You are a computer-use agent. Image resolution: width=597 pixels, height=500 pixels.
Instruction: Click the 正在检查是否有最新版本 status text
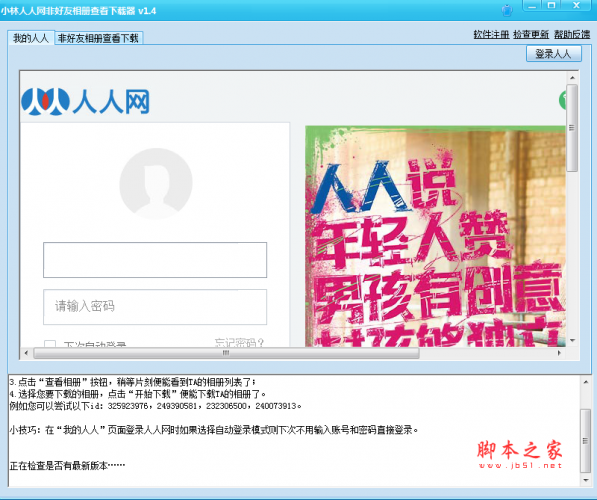pyautogui.click(x=67, y=465)
